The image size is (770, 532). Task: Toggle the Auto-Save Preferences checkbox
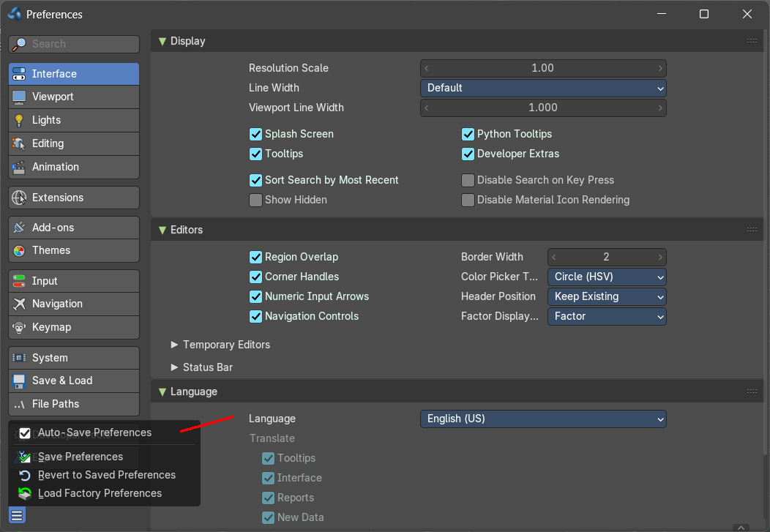pos(25,433)
